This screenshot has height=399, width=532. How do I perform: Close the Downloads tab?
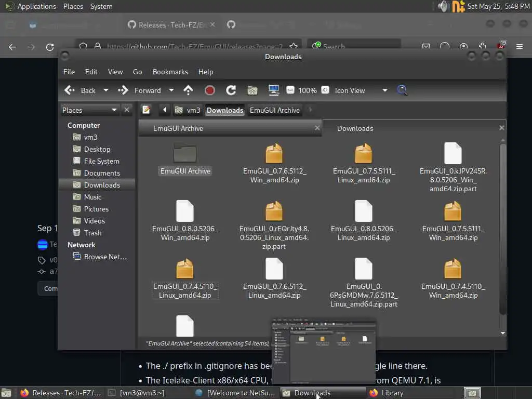(501, 128)
